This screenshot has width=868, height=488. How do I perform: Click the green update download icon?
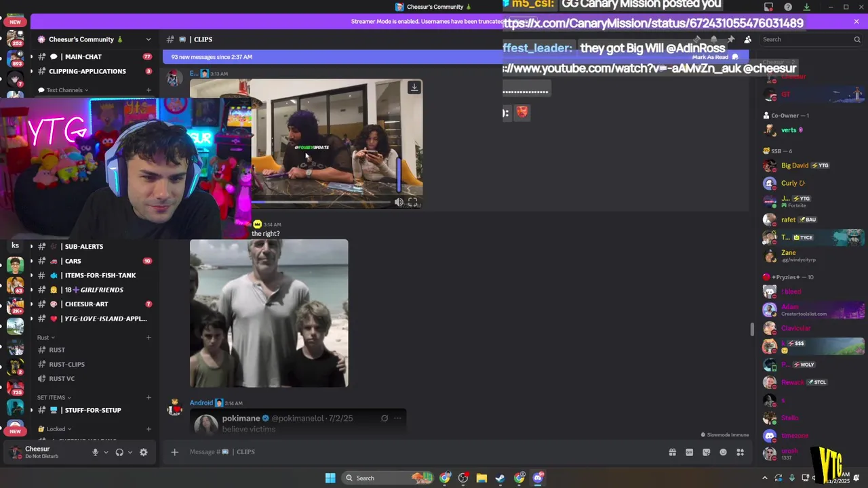[x=806, y=7]
